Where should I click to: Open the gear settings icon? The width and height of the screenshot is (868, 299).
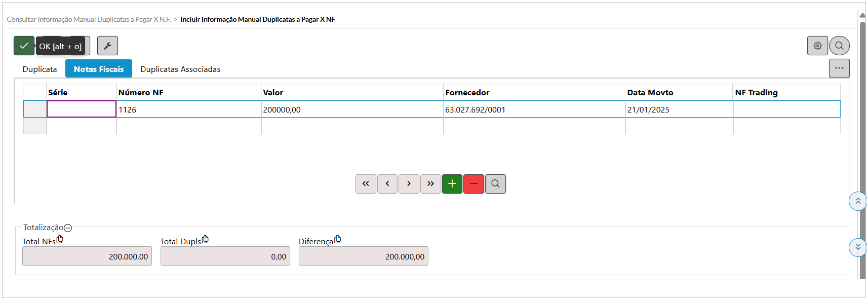click(x=817, y=46)
